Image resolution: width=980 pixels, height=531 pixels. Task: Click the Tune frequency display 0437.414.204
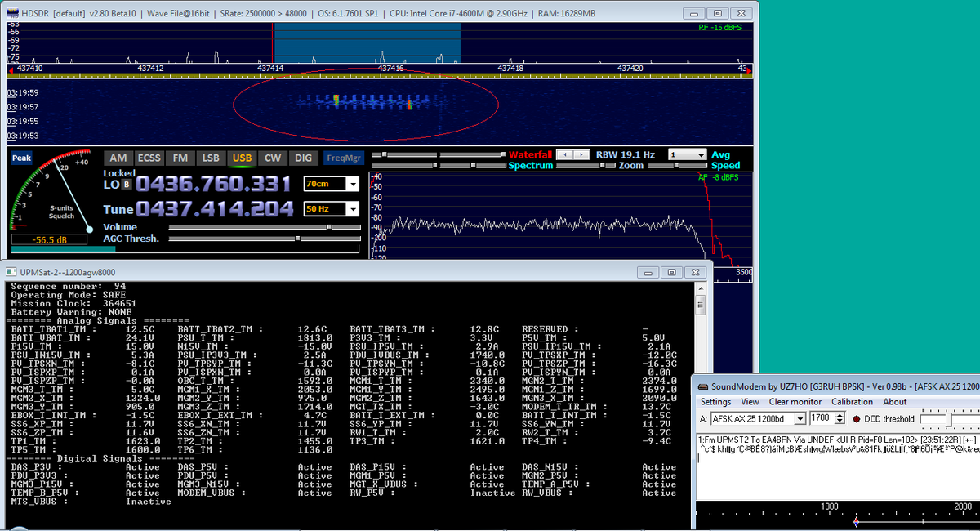[x=214, y=209]
